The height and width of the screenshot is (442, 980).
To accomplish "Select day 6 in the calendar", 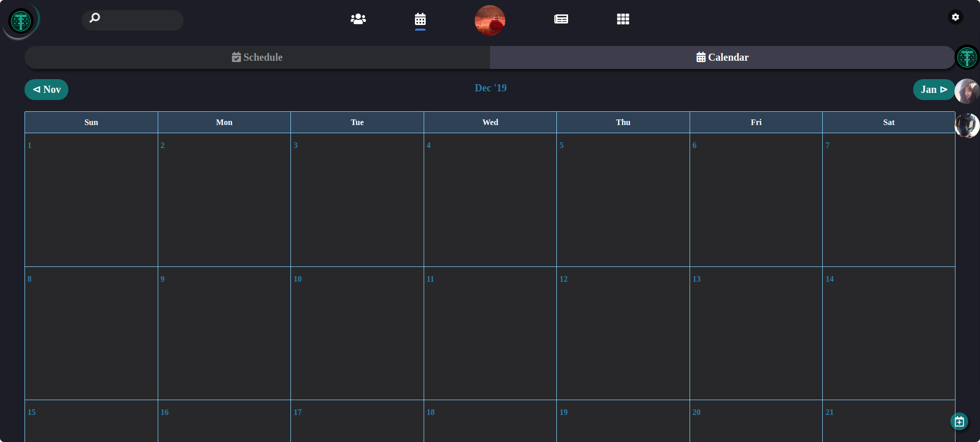I will 756,200.
